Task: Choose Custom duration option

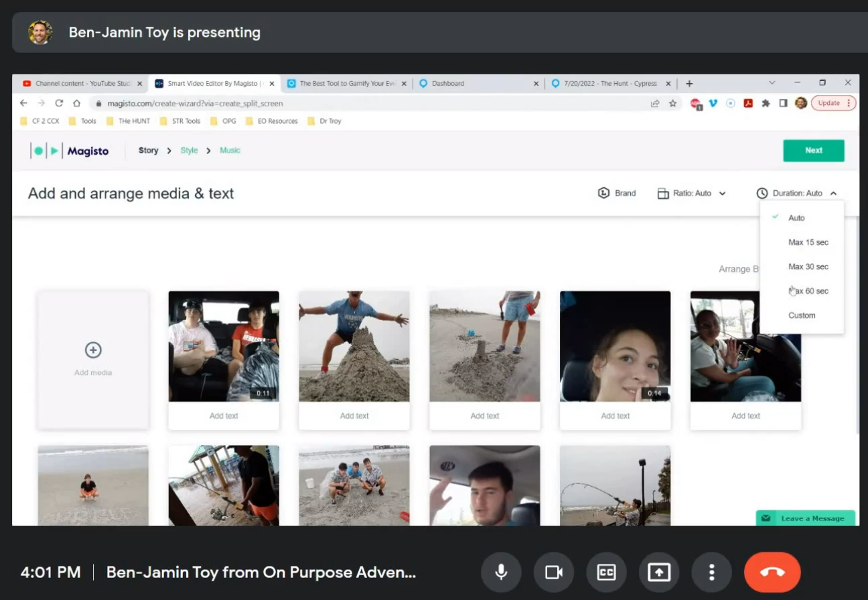Action: (802, 315)
